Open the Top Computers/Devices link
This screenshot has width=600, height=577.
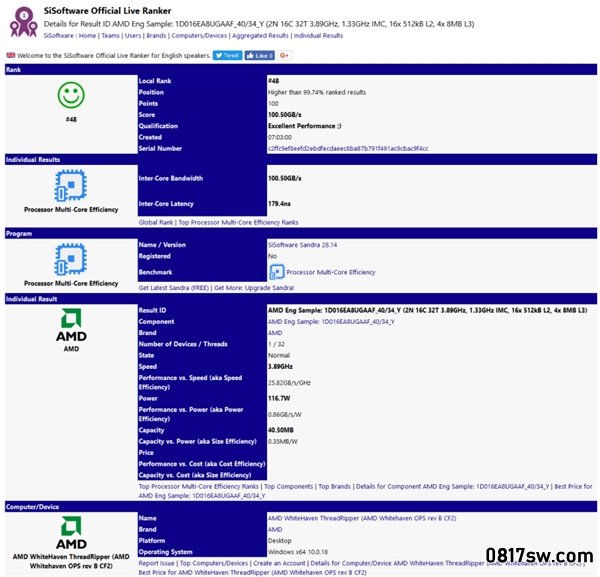pyautogui.click(x=214, y=563)
